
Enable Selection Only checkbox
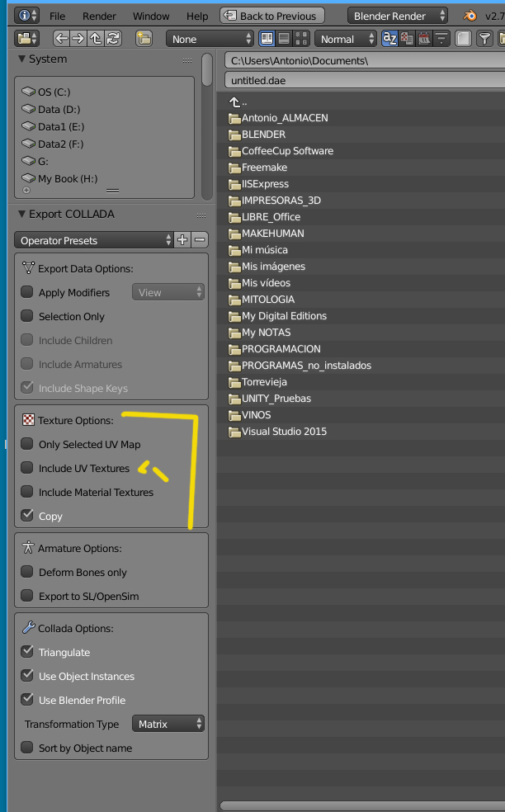tap(27, 316)
